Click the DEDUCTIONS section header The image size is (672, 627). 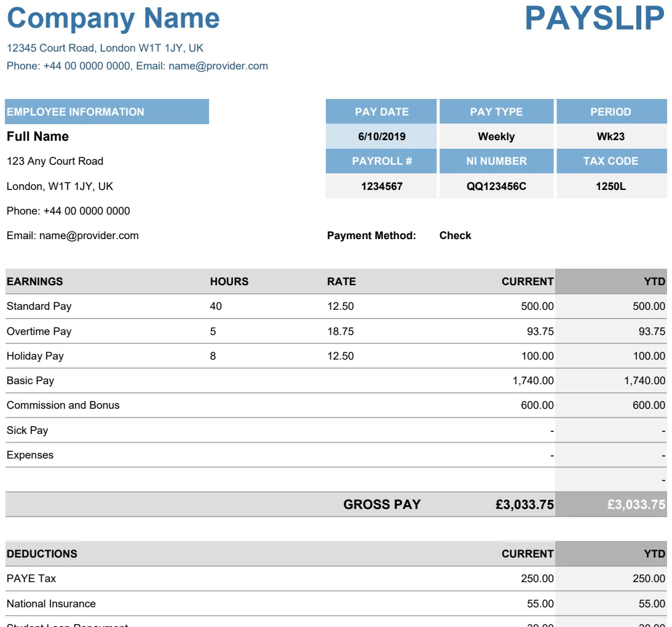point(42,554)
